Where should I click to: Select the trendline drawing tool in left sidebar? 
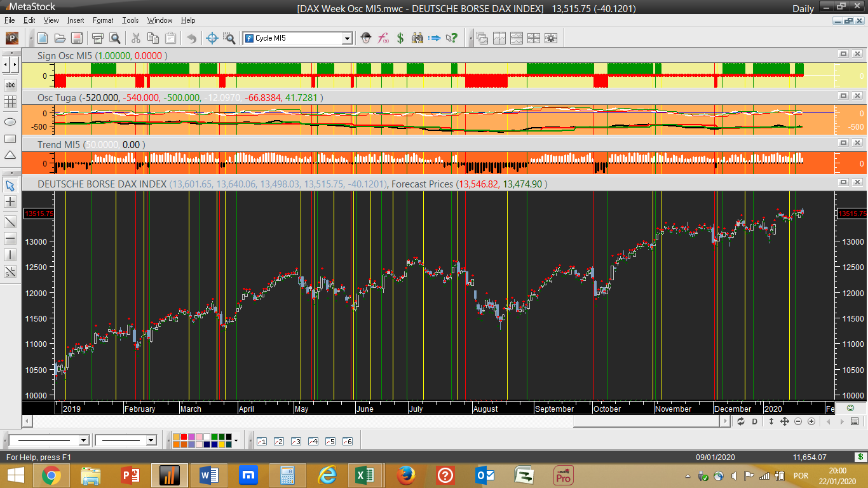click(x=10, y=221)
